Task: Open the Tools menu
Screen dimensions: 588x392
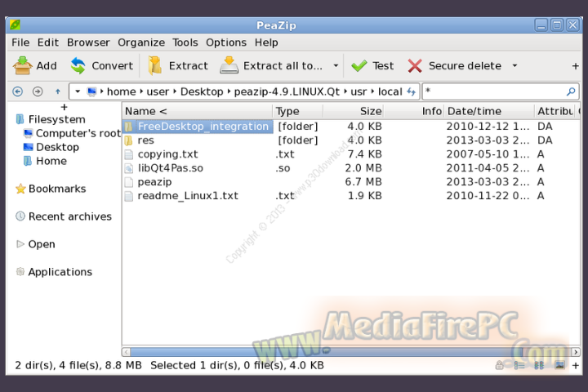Action: (x=185, y=42)
